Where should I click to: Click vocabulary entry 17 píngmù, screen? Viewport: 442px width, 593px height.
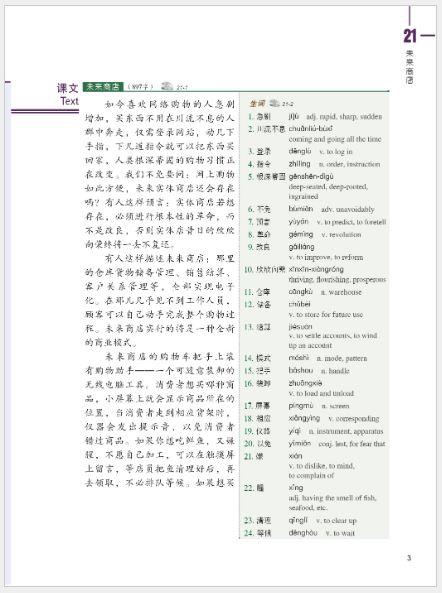[296, 406]
